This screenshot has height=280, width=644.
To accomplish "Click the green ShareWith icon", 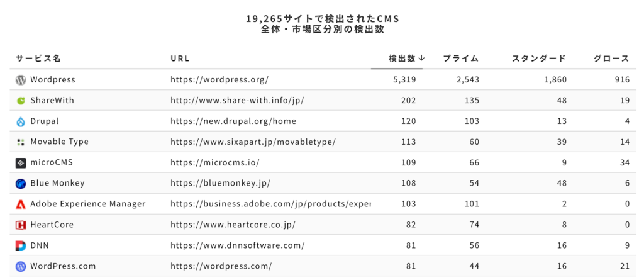I will [x=20, y=101].
